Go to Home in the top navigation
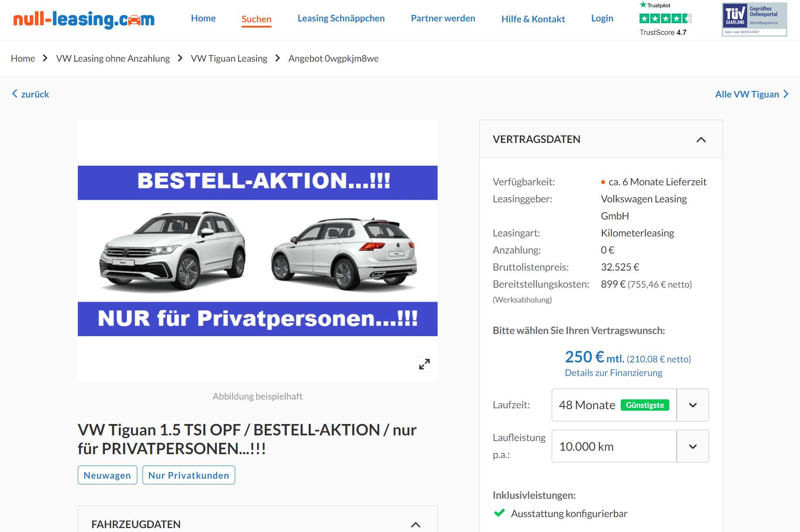Viewport: 800px width, 532px height. (x=203, y=18)
